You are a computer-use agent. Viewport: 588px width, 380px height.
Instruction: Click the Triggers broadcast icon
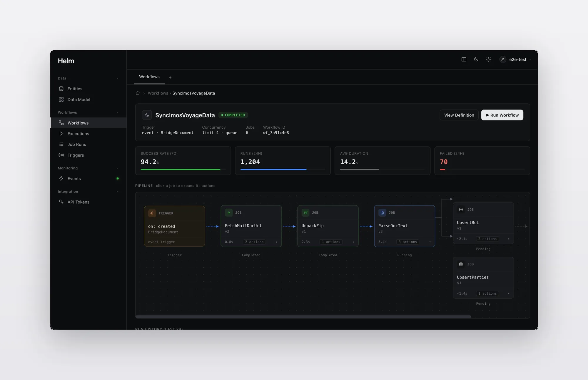pyautogui.click(x=61, y=155)
